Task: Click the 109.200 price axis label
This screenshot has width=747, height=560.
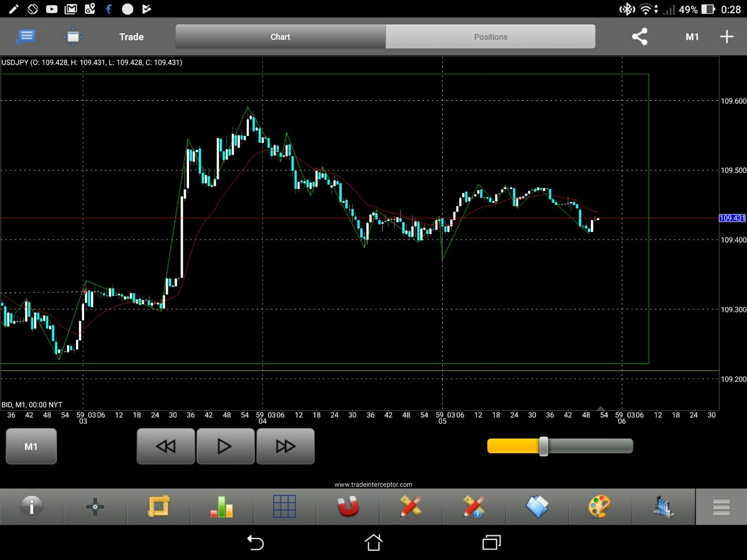Action: pyautogui.click(x=733, y=379)
